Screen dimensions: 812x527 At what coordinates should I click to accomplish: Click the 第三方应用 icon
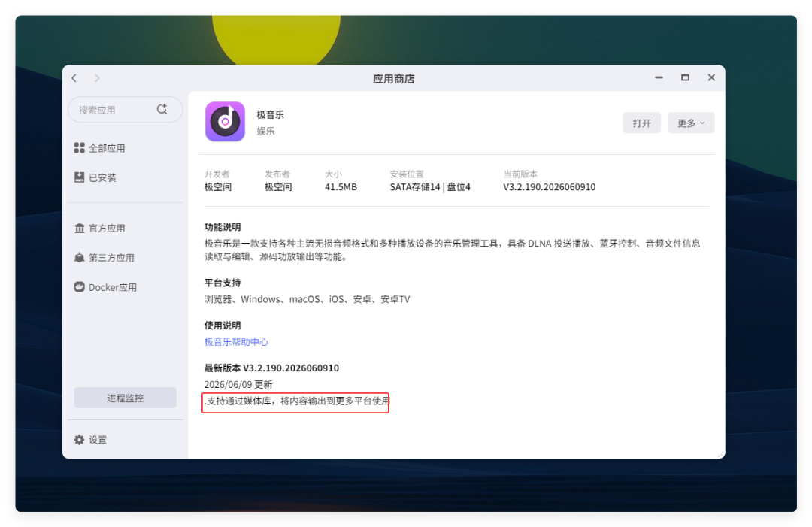coord(79,257)
